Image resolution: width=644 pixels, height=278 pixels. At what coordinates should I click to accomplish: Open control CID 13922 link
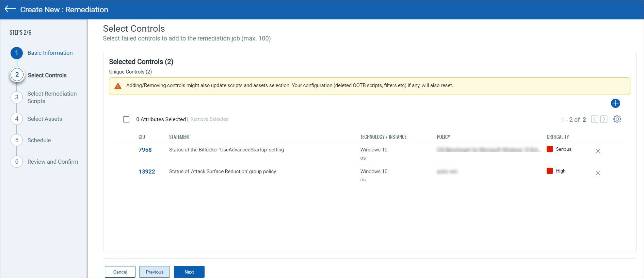point(147,171)
